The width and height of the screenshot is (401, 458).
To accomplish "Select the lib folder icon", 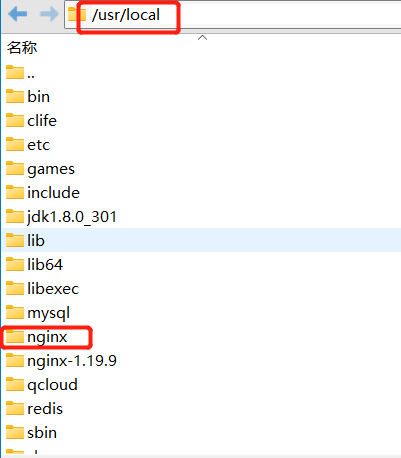I will point(15,240).
